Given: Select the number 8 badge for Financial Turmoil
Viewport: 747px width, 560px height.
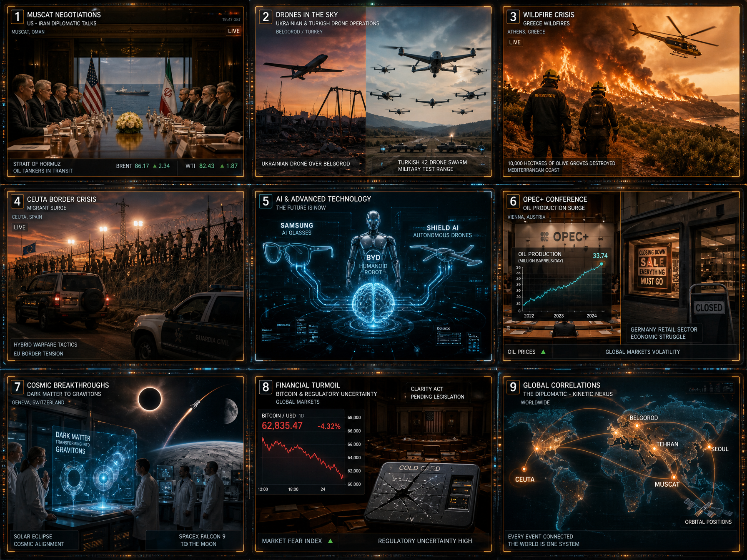Looking at the screenshot, I should coord(266,387).
